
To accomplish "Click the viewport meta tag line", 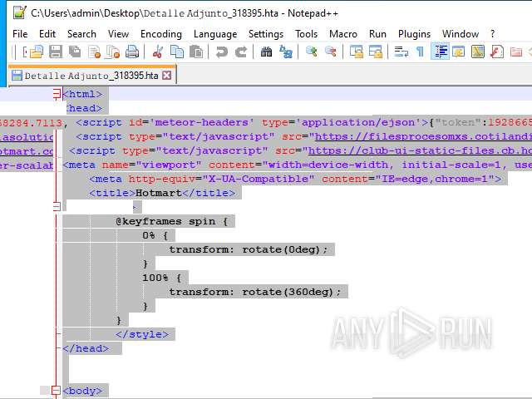I will click(x=298, y=165).
